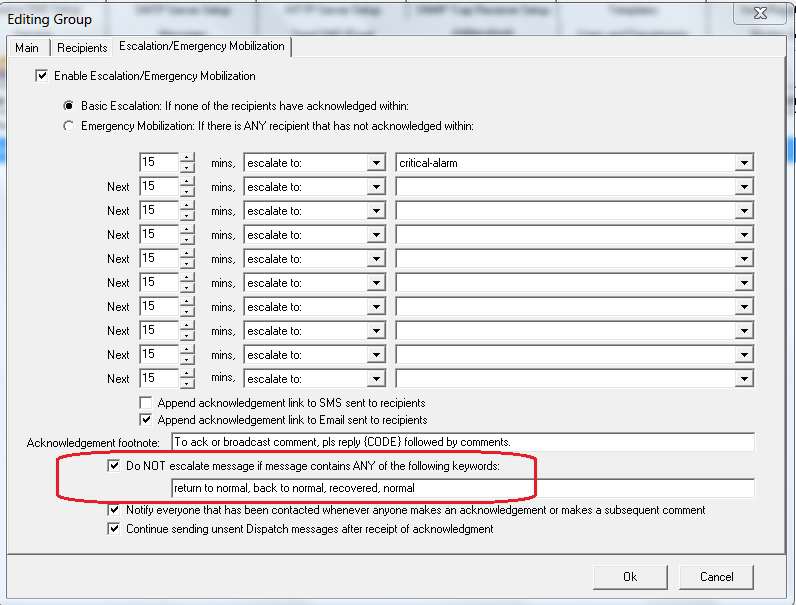Edit the no-escalation keywords text field

tap(462, 488)
